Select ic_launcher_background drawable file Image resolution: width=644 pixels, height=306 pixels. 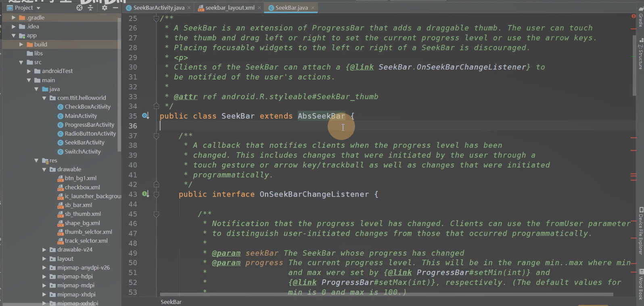(x=89, y=196)
